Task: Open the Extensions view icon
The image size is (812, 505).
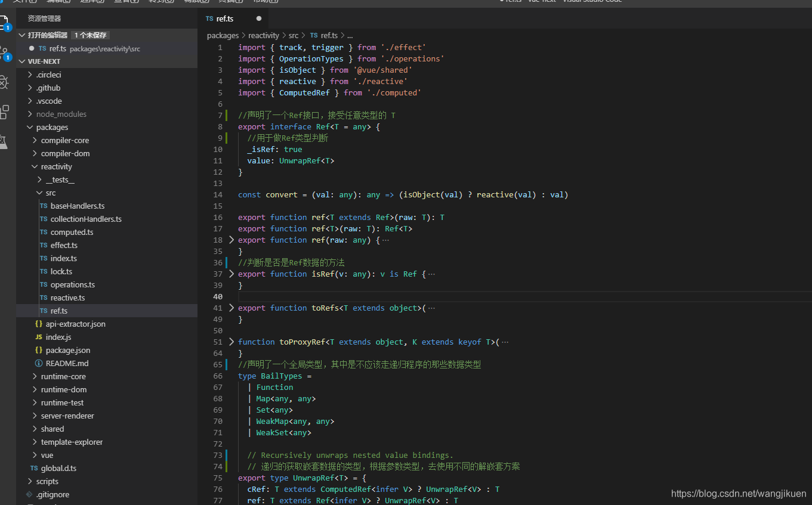Action: pos(3,111)
